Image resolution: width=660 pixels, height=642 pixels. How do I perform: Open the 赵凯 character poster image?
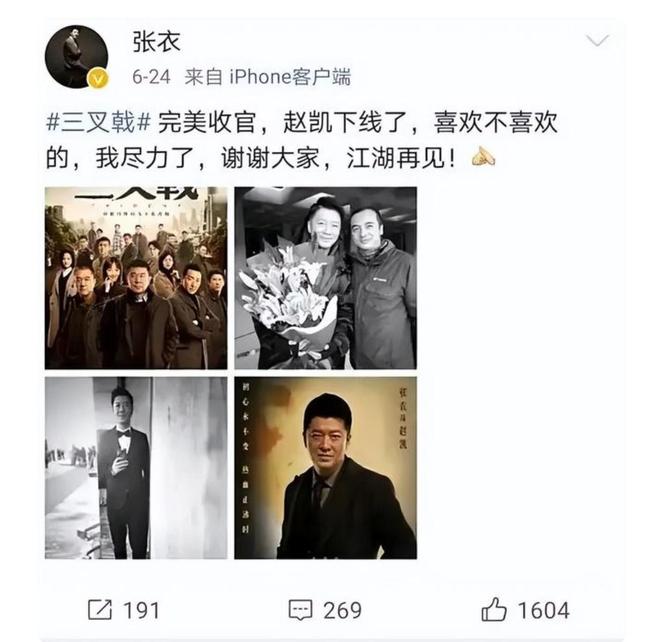coord(325,468)
